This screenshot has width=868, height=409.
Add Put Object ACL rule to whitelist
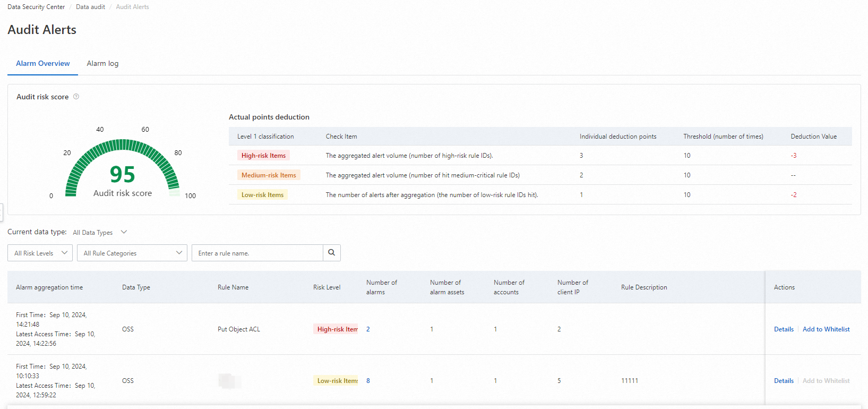826,329
